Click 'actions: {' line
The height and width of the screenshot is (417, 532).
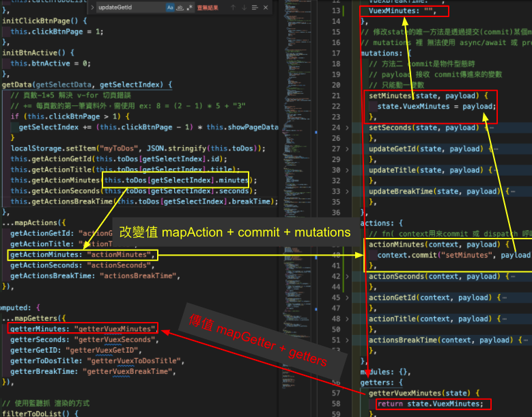(x=381, y=224)
